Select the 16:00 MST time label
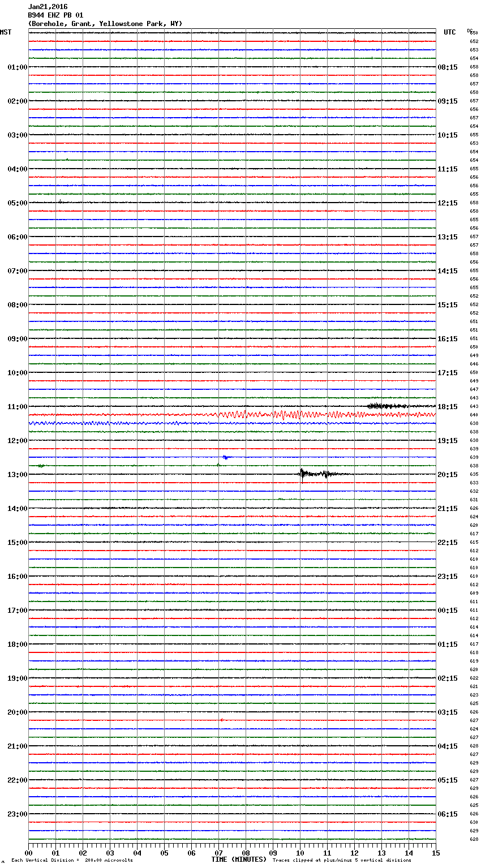The image size is (481, 868). 18,577
